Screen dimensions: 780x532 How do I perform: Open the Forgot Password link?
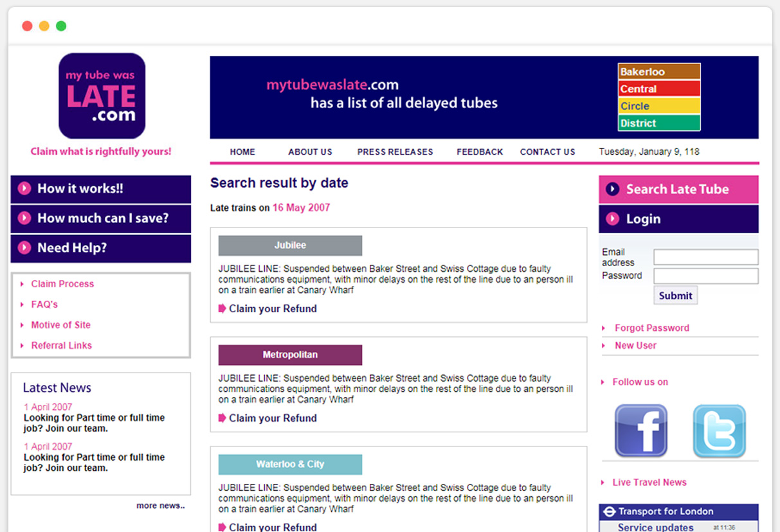click(651, 328)
